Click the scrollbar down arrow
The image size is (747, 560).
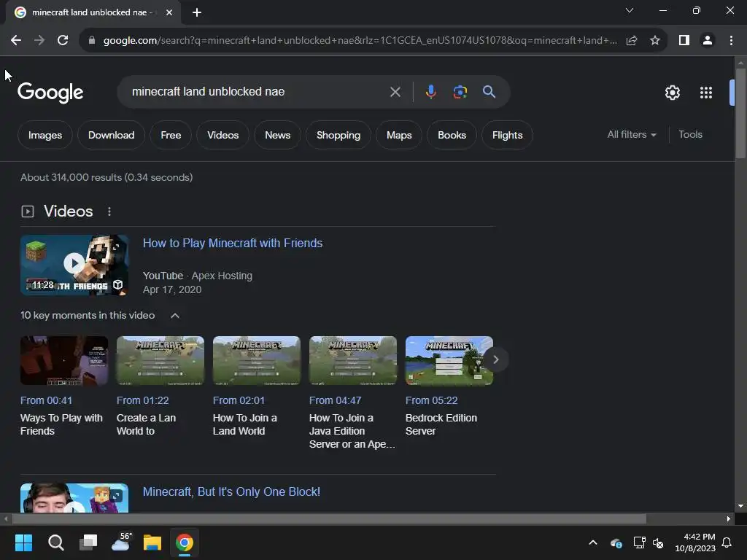740,506
